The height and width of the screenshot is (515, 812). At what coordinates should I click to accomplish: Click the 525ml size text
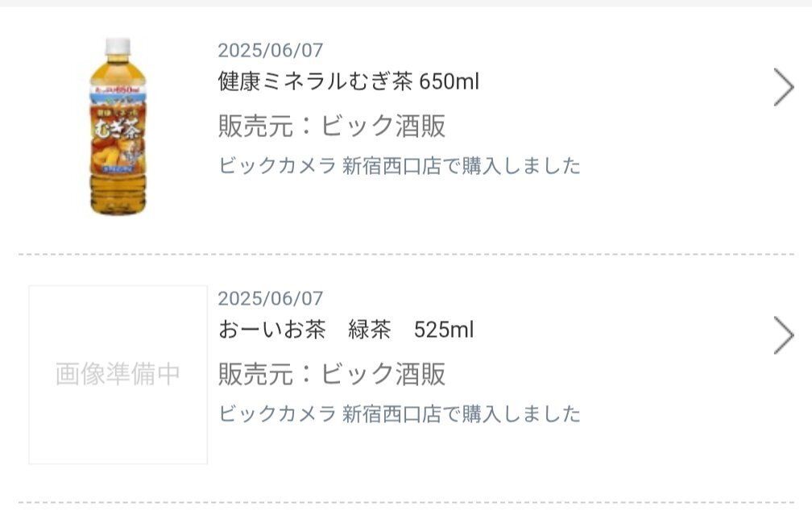[x=444, y=330]
